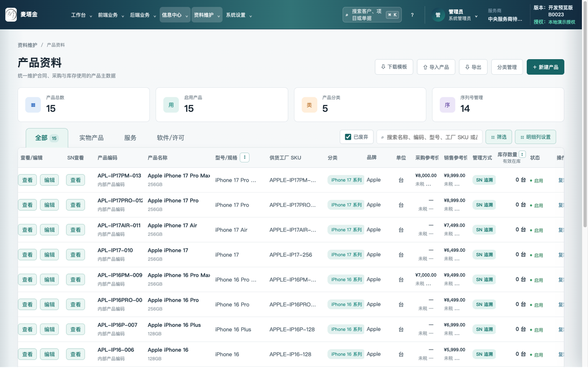Click the 管理方式 column header
The height and width of the screenshot is (368, 588).
pyautogui.click(x=482, y=158)
